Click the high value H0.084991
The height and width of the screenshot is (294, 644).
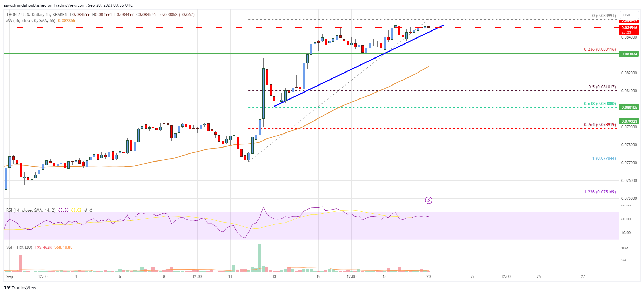pyautogui.click(x=102, y=15)
